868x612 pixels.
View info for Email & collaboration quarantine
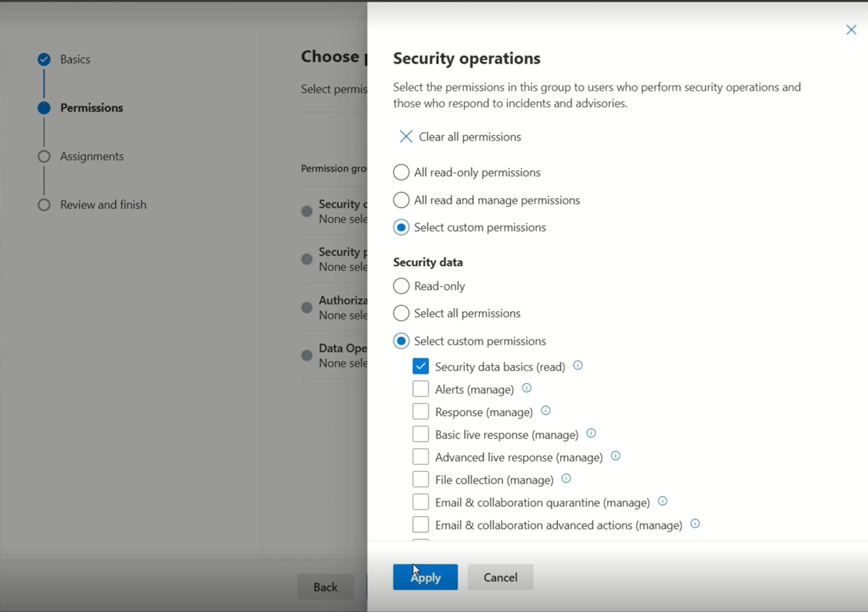click(662, 501)
